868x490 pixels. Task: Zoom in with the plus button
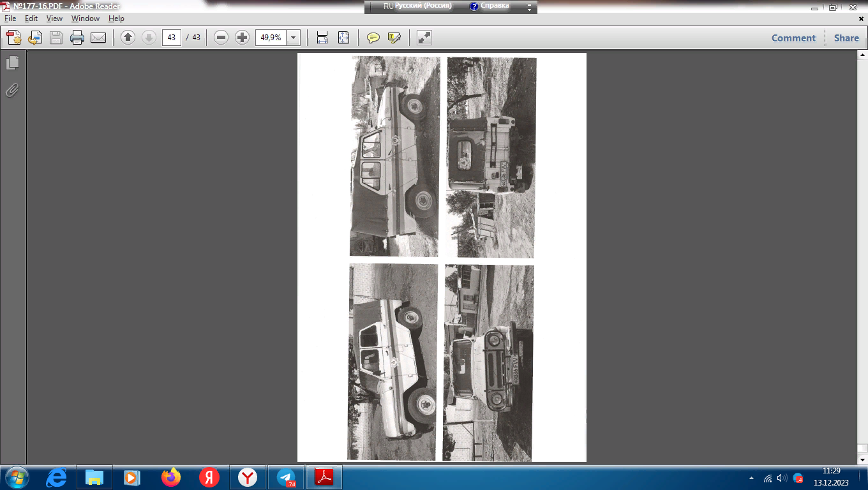click(242, 38)
